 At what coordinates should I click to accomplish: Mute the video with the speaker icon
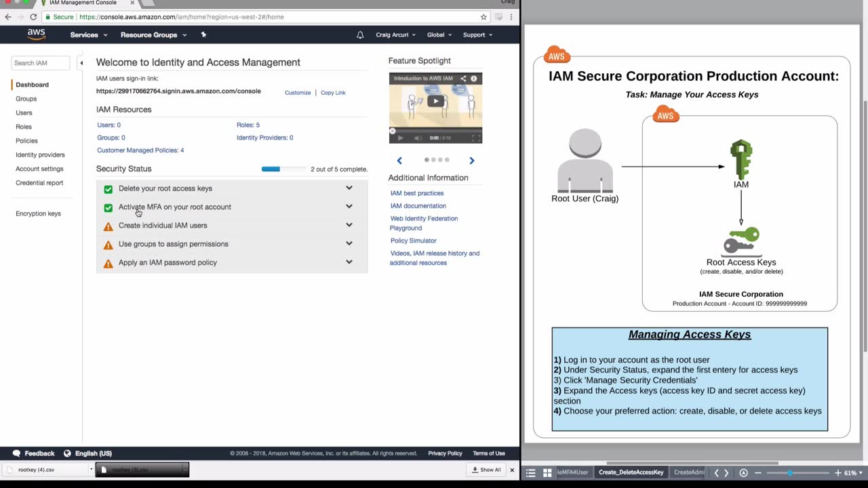point(418,138)
